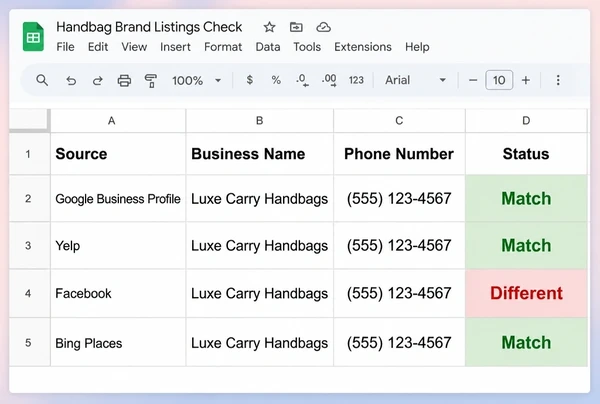Select the Facebook row phone number cell
Viewport: 600px width, 404px height.
pyautogui.click(x=399, y=293)
